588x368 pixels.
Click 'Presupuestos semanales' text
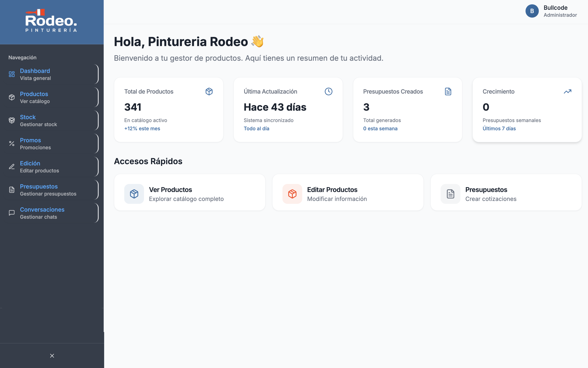pyautogui.click(x=512, y=120)
